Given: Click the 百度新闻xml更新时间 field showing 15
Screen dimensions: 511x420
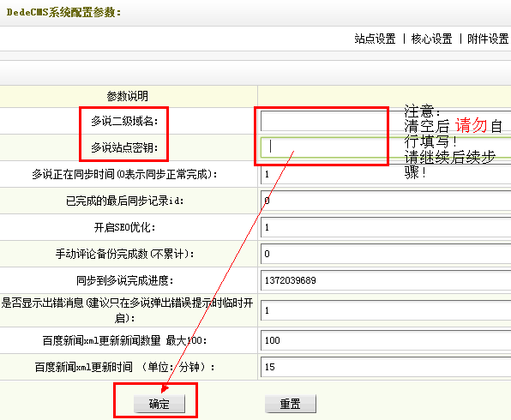Looking at the screenshot, I should (x=386, y=367).
